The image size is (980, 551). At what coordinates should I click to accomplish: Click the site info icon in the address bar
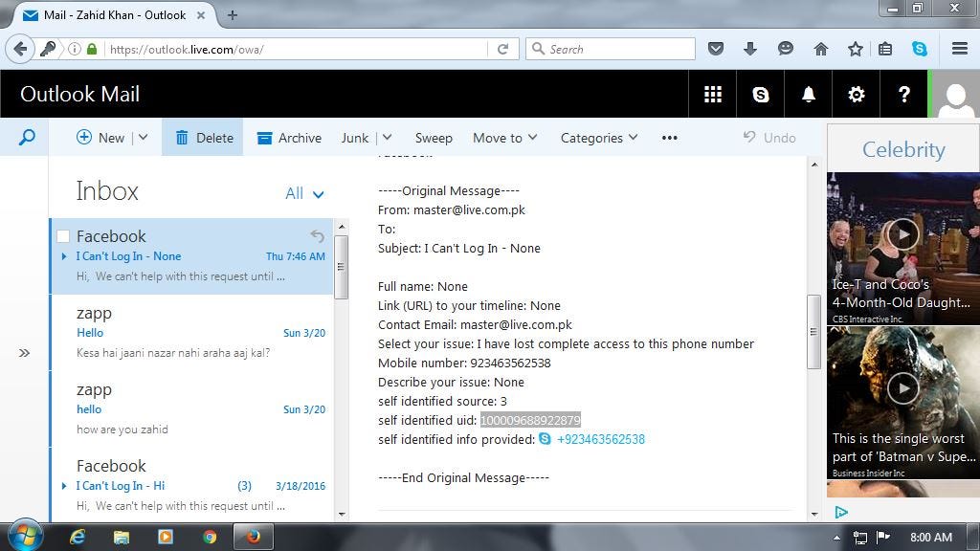click(x=75, y=49)
